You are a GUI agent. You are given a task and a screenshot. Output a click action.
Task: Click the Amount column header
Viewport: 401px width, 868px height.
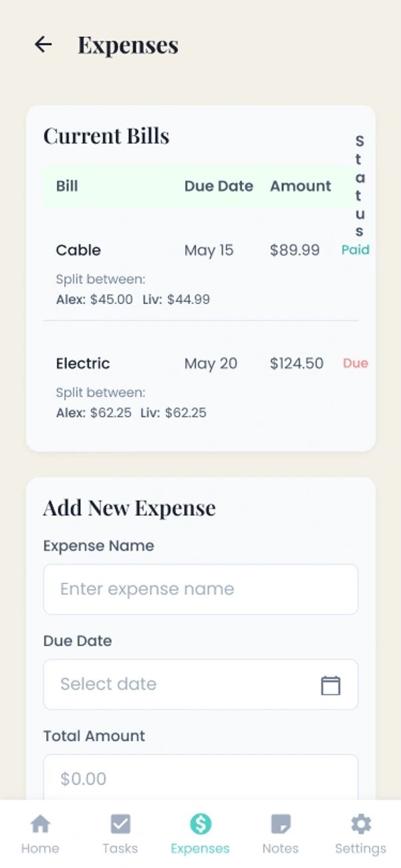pos(300,186)
